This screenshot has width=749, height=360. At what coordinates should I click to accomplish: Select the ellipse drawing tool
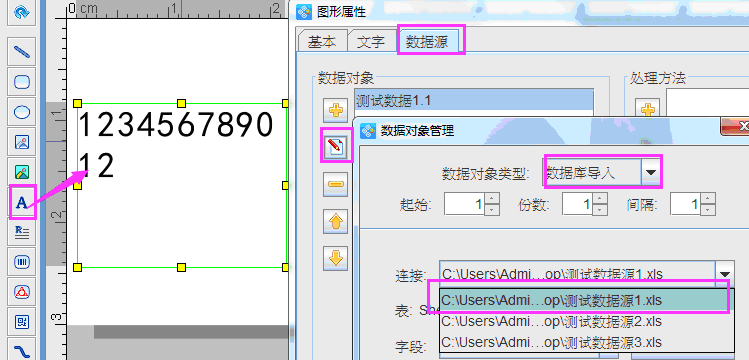(22, 112)
